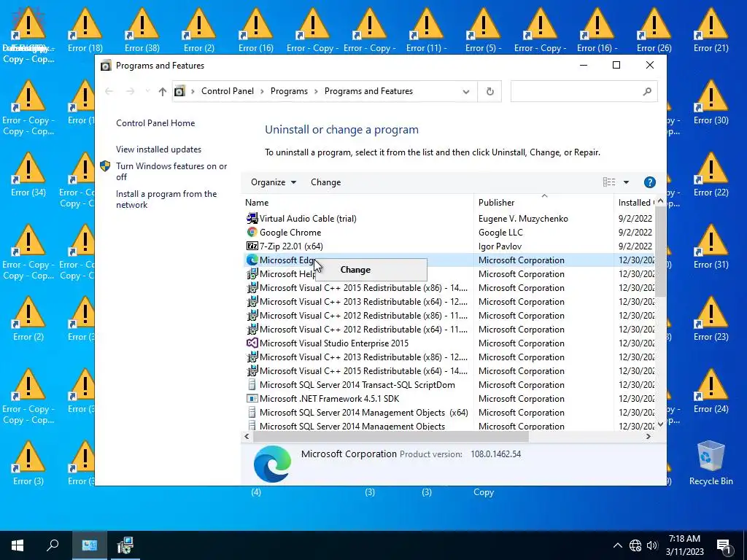
Task: Click the Microsoft Edge icon in the list
Action: click(x=252, y=260)
